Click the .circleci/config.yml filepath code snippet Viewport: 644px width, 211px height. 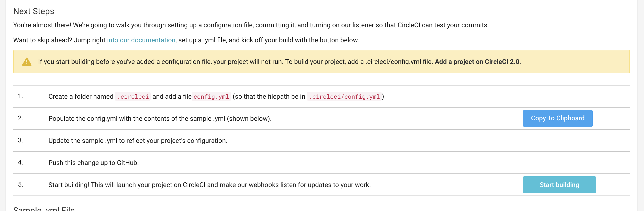(x=344, y=97)
